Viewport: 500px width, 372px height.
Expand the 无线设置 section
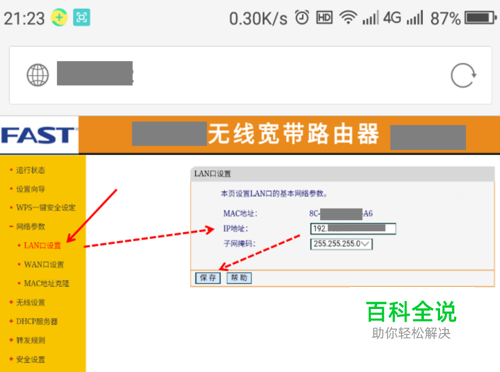[30, 303]
